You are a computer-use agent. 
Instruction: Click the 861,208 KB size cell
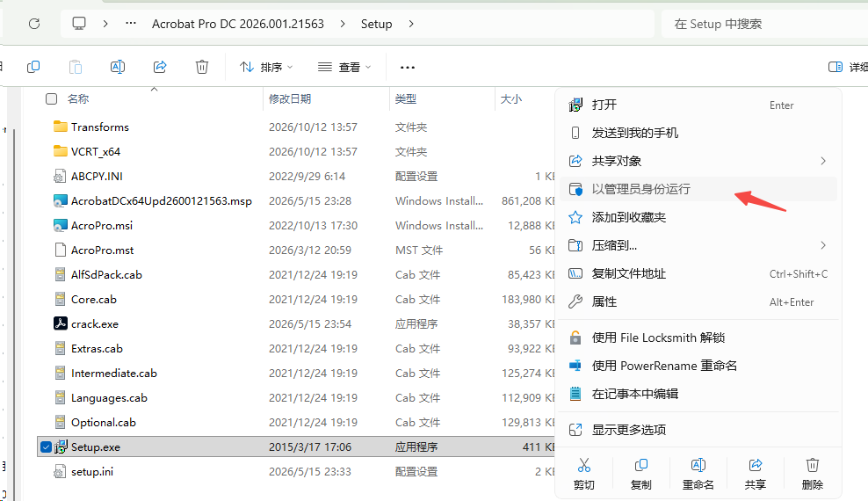[528, 201]
